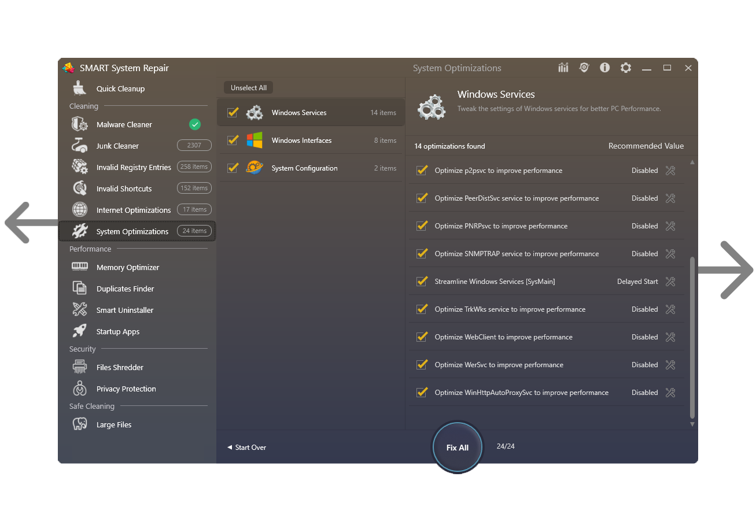Viewport: 756px width, 532px height.
Task: Uncheck Optimize SNMPTRAP service checkbox
Action: pyautogui.click(x=422, y=253)
